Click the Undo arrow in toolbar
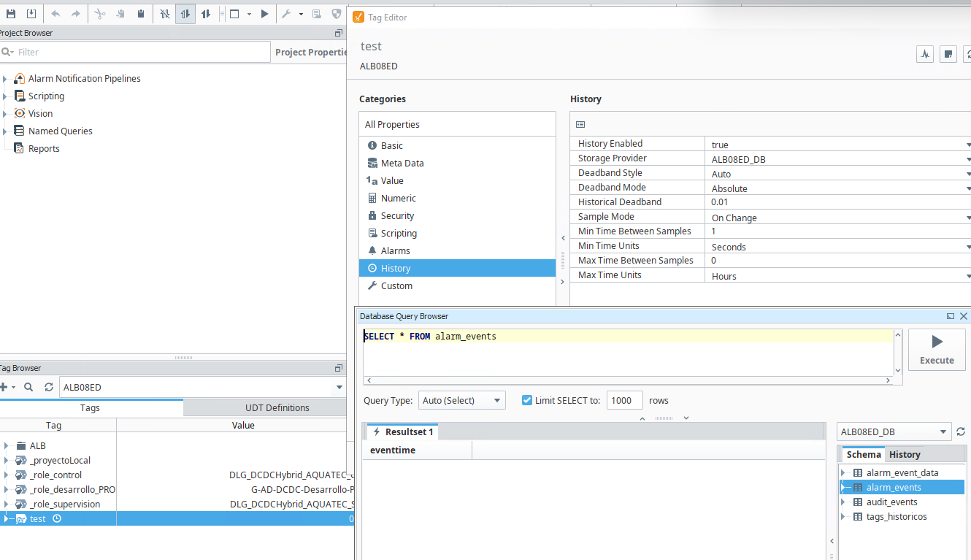 click(x=55, y=14)
